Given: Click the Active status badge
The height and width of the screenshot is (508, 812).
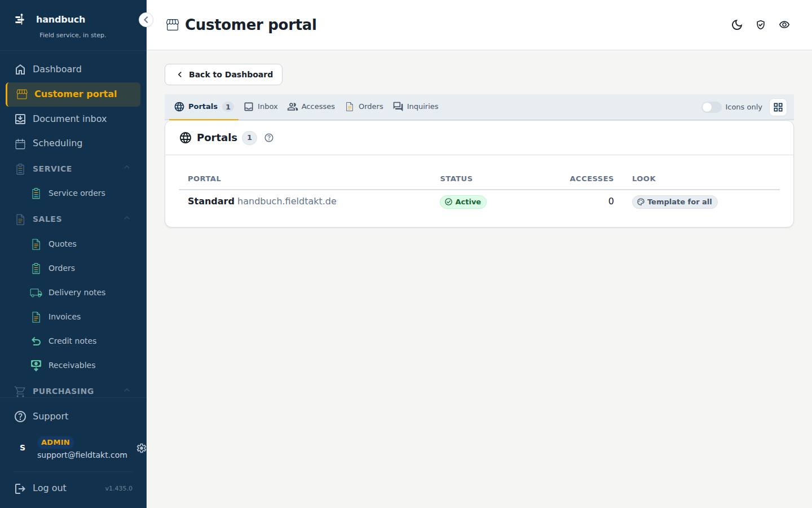Looking at the screenshot, I should point(463,202).
